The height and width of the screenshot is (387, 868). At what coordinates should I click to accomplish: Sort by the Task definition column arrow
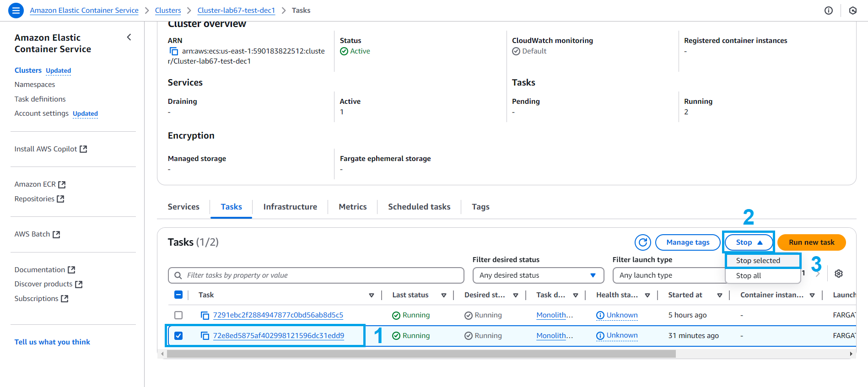pos(576,296)
